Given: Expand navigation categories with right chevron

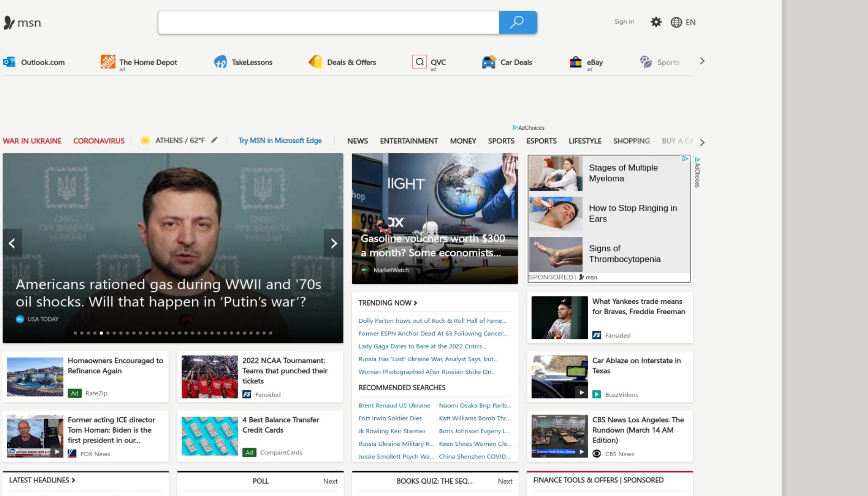Looking at the screenshot, I should tap(702, 142).
